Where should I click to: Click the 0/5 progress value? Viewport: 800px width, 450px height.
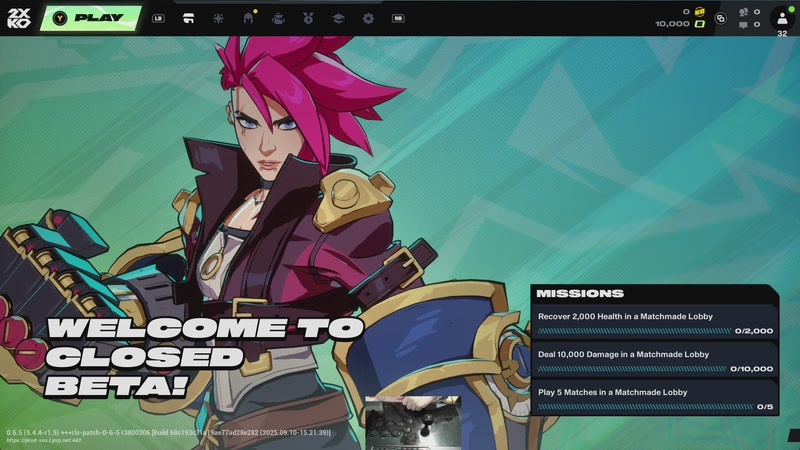click(765, 407)
